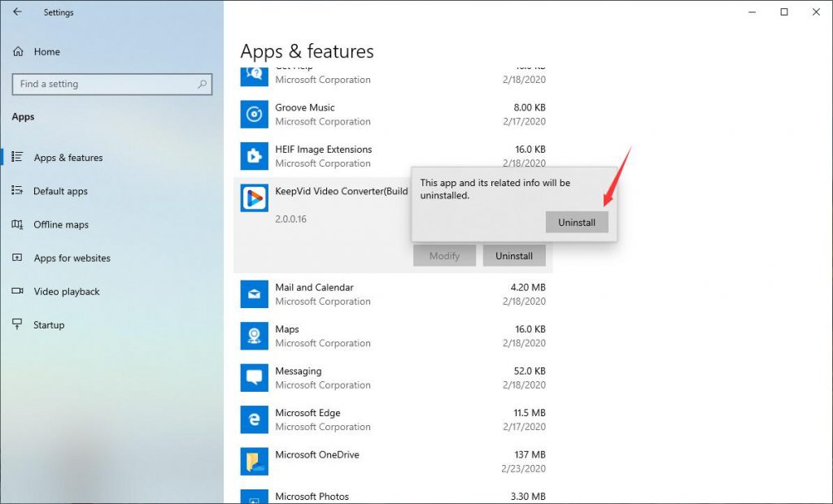833x504 pixels.
Task: Click the Uninstall button under KeepVid
Action: pyautogui.click(x=514, y=255)
